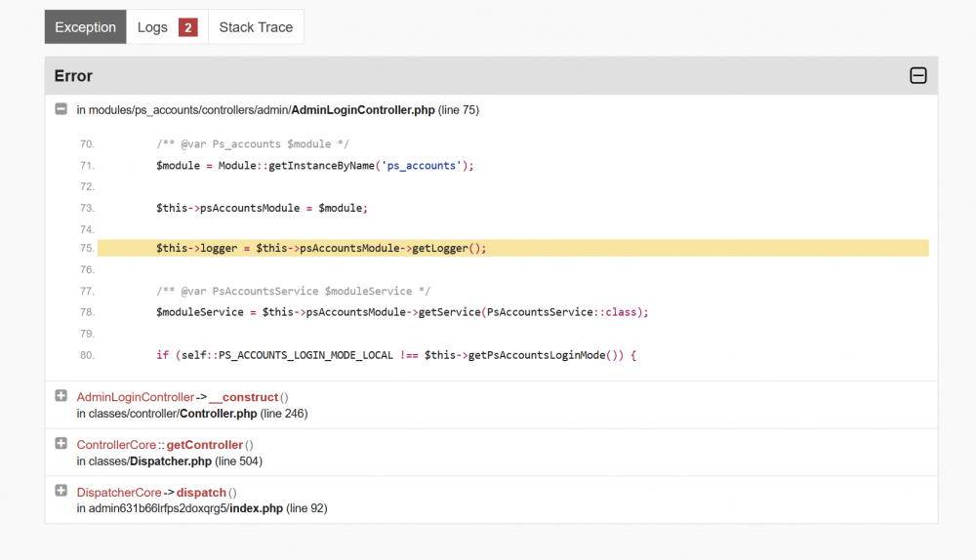Collapse the AdminLoginController.php code trace

pos(61,109)
